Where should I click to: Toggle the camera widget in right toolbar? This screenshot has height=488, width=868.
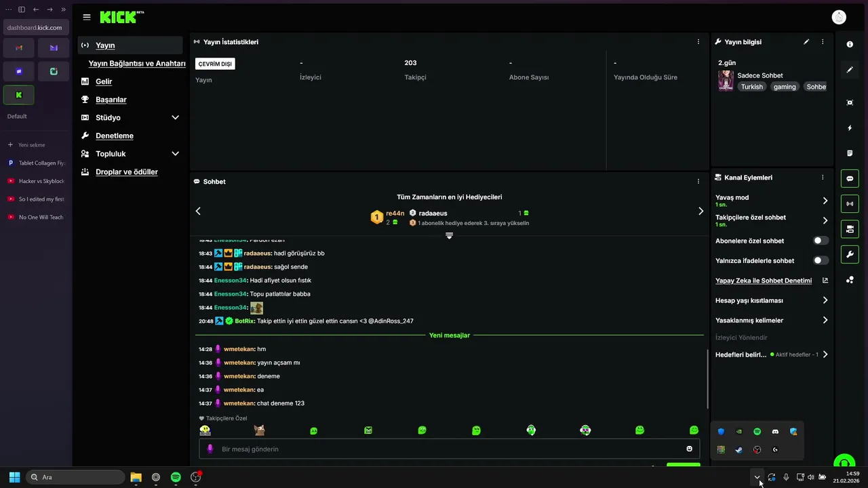[x=850, y=230]
